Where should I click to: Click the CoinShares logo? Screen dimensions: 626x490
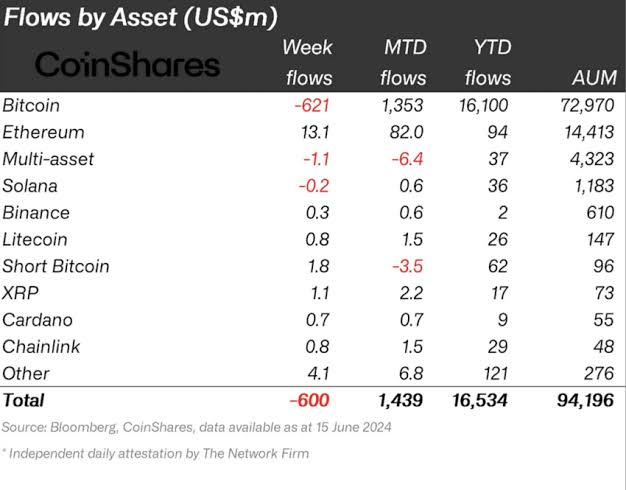(127, 65)
